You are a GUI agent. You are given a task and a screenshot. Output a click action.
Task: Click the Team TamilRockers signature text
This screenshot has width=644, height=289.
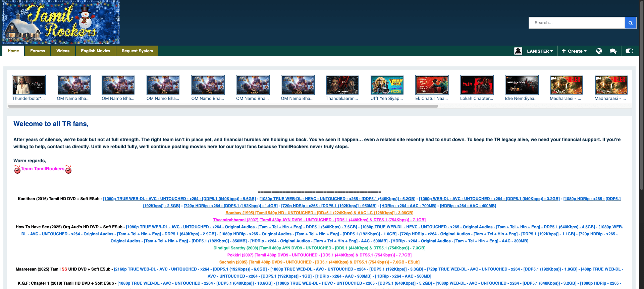click(43, 169)
